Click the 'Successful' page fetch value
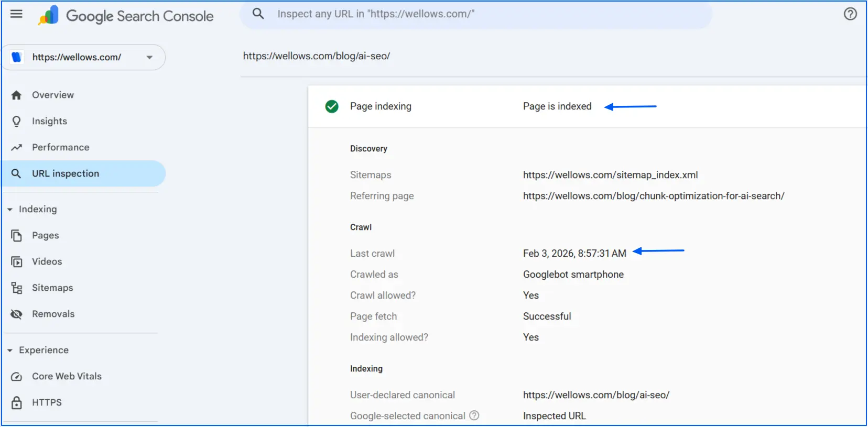868x427 pixels. (x=547, y=316)
